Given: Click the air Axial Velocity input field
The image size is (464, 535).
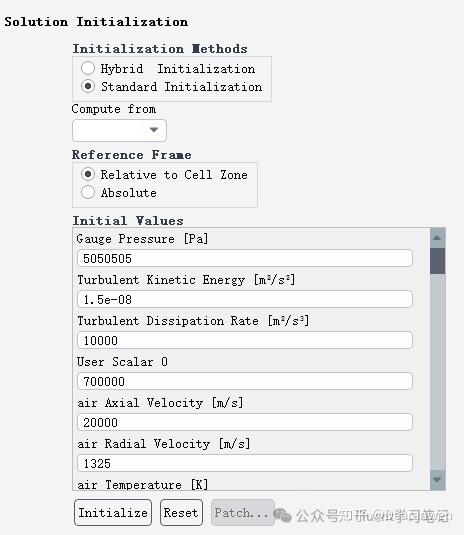Looking at the screenshot, I should coord(245,422).
